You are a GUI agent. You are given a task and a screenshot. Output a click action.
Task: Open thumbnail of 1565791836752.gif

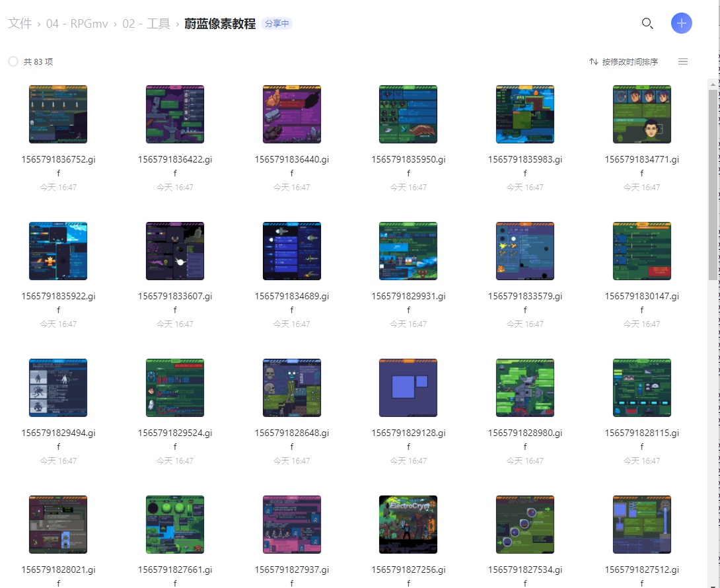[58, 114]
